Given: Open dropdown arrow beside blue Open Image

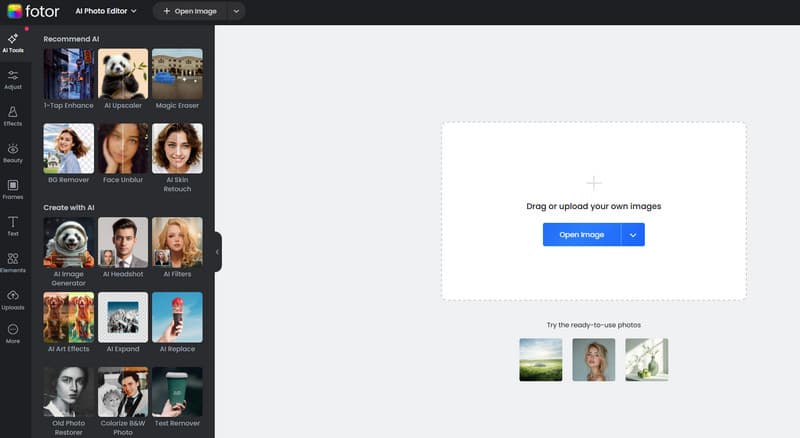Looking at the screenshot, I should [x=633, y=234].
